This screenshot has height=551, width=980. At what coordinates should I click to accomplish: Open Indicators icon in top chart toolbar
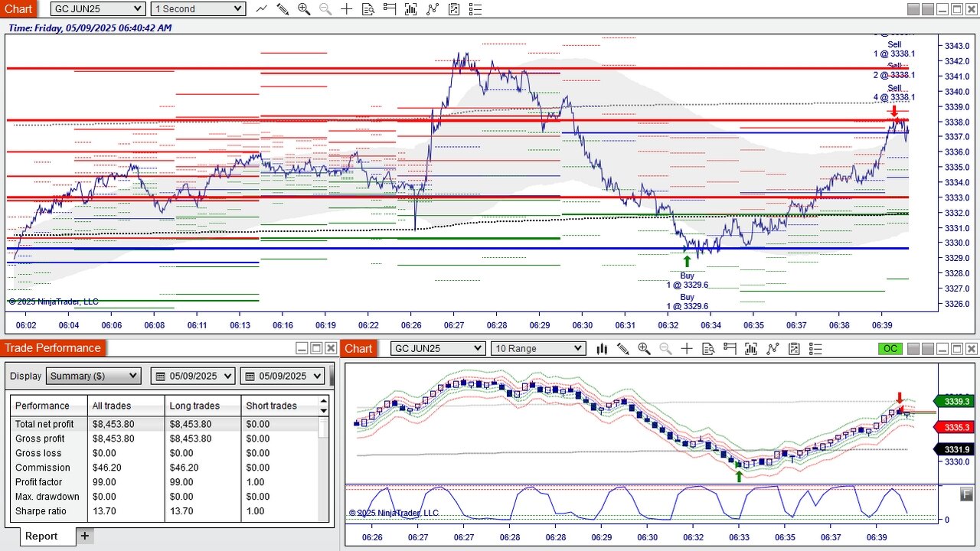433,9
